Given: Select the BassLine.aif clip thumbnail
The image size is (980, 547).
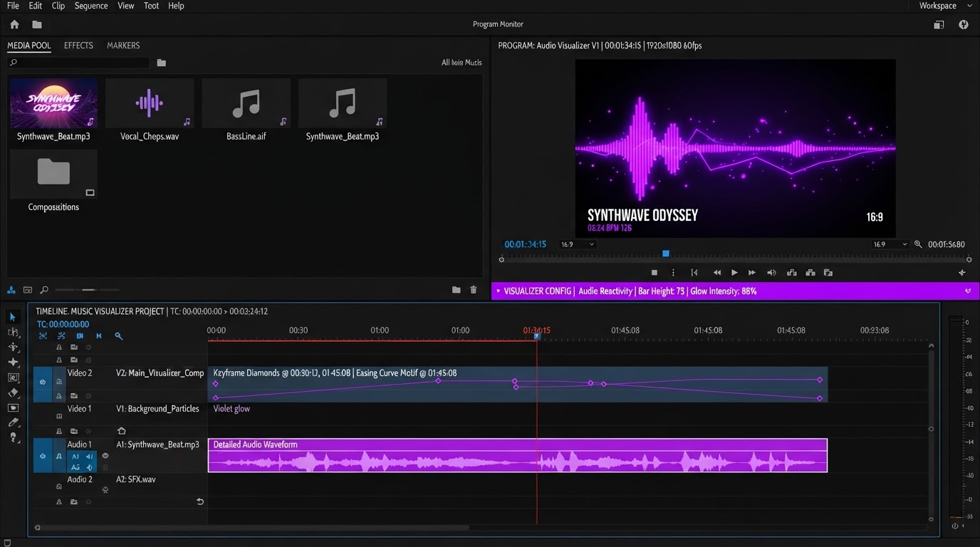Looking at the screenshot, I should [246, 103].
